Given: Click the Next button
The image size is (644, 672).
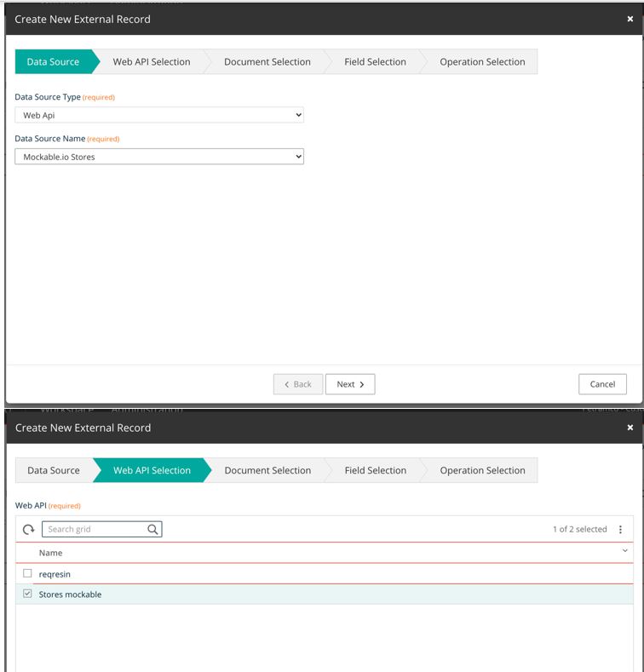Looking at the screenshot, I should 349,384.
